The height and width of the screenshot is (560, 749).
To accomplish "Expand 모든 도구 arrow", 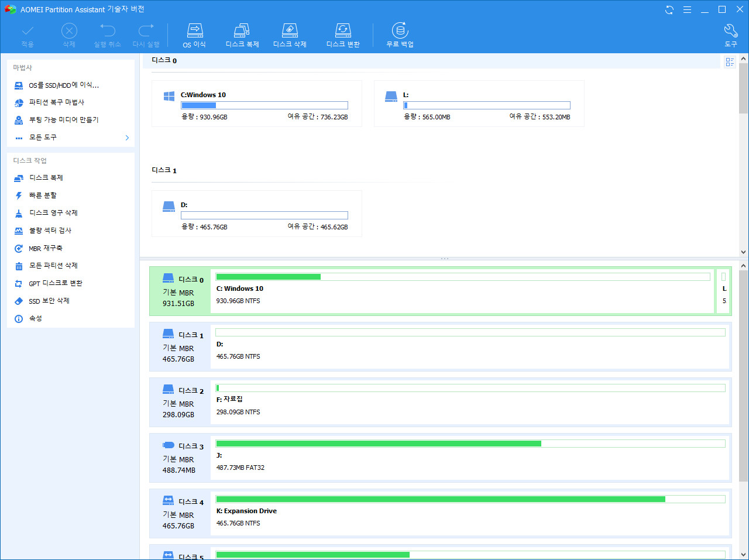I will (127, 138).
